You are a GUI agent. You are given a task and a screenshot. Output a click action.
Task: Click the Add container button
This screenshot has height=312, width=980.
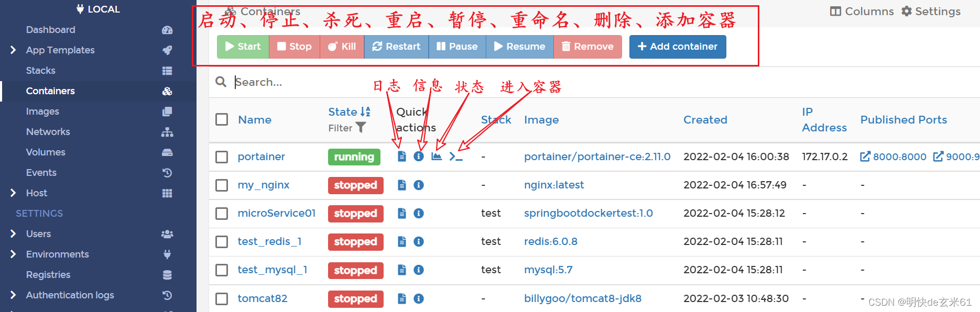pyautogui.click(x=678, y=47)
